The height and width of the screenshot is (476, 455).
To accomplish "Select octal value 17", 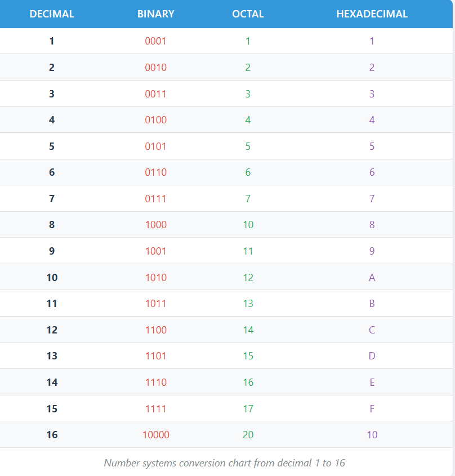I will (248, 409).
